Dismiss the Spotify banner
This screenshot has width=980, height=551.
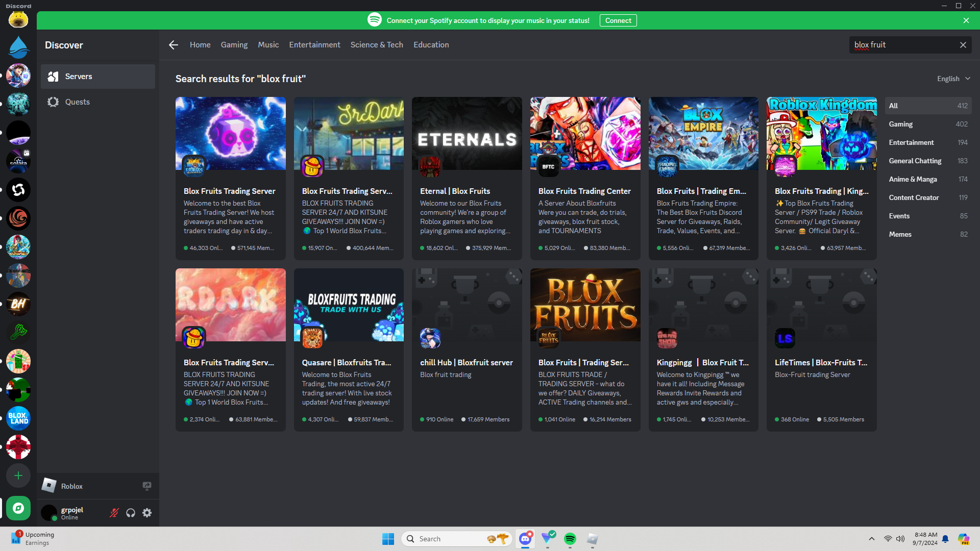tap(966, 20)
